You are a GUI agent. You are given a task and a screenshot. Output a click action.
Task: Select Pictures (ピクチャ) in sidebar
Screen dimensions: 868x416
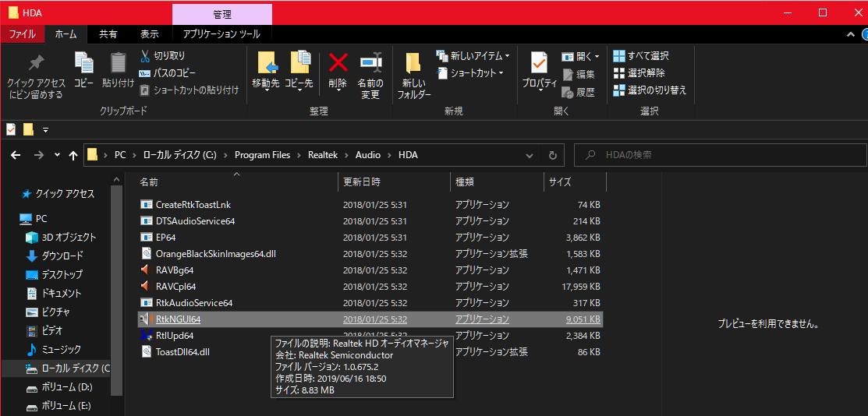[x=48, y=312]
